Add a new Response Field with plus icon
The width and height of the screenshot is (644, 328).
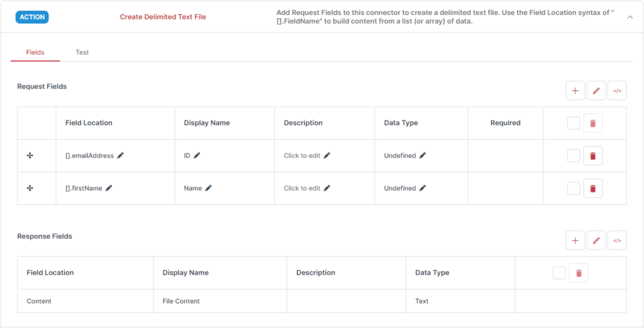575,241
